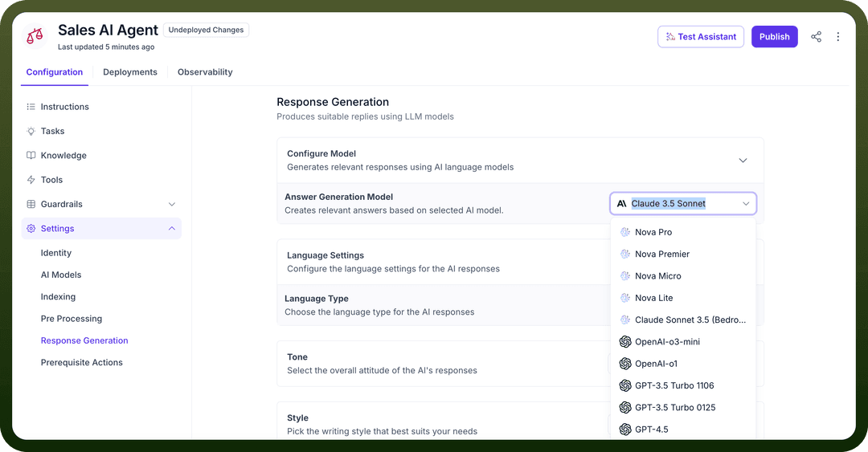Image resolution: width=868 pixels, height=452 pixels.
Task: Collapse the Configure Model panel chevron
Action: coord(743,161)
